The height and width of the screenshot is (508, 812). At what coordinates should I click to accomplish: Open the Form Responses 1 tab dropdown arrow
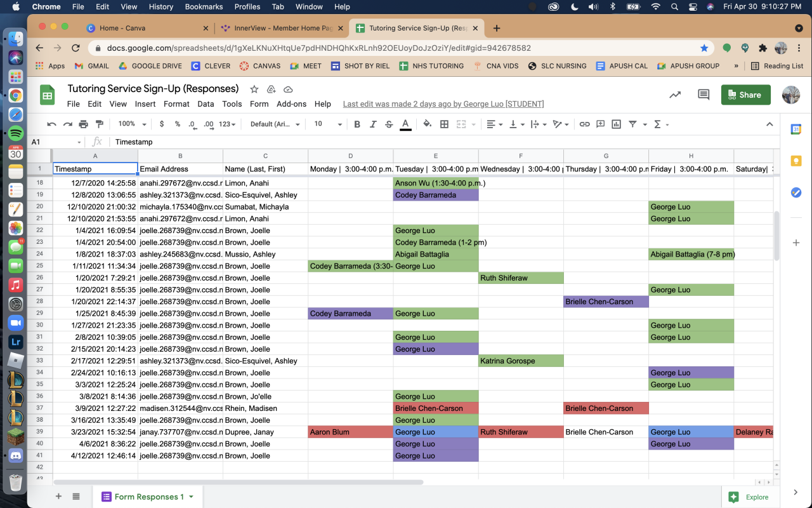(x=191, y=497)
